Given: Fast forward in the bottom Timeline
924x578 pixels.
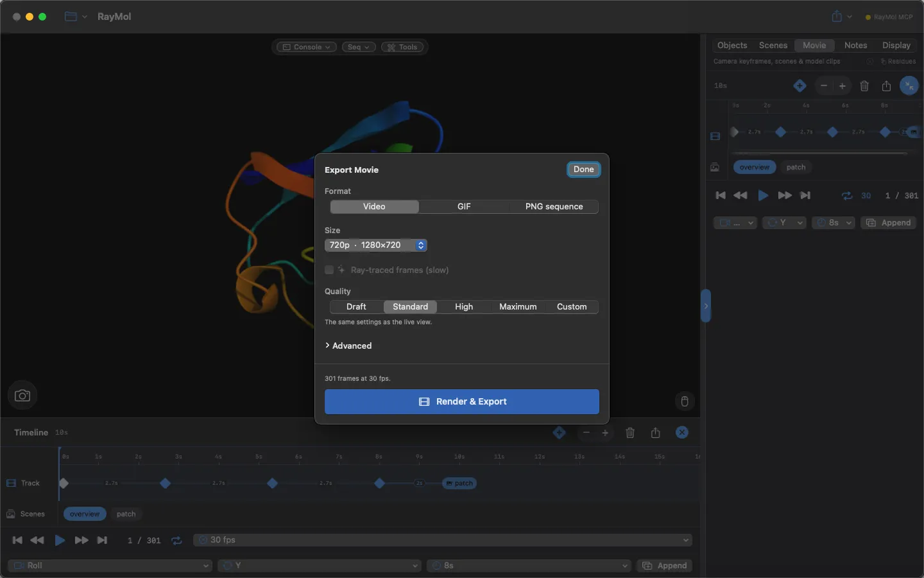Looking at the screenshot, I should [81, 540].
